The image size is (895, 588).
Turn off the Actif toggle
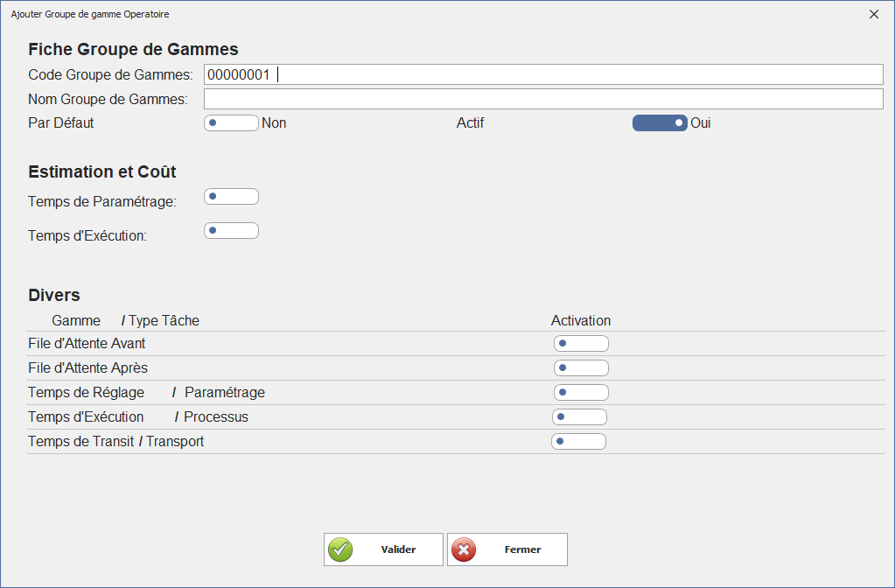[x=660, y=123]
